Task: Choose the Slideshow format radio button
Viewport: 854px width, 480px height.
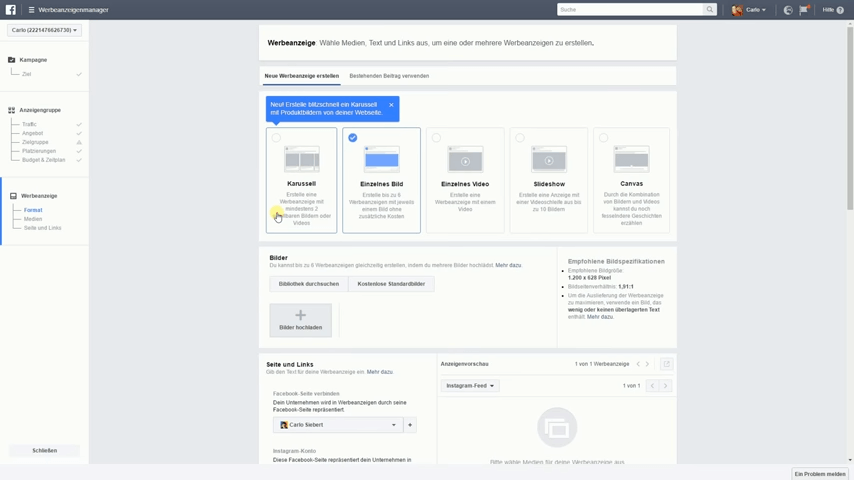Action: tap(520, 138)
